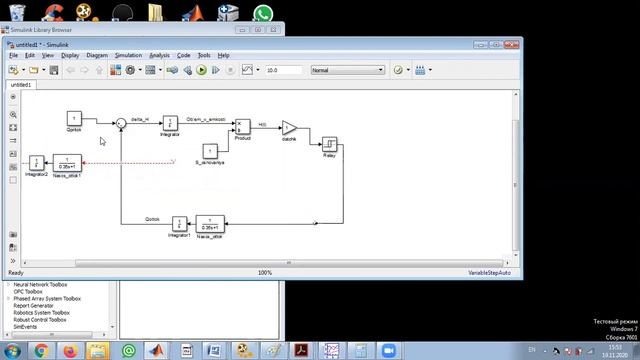Click the Sum junction block

tap(121, 123)
